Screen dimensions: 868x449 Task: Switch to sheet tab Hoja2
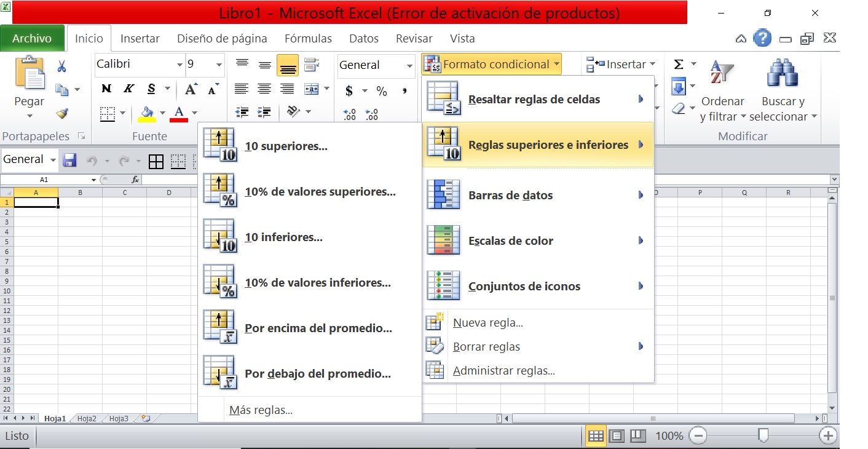[87, 418]
